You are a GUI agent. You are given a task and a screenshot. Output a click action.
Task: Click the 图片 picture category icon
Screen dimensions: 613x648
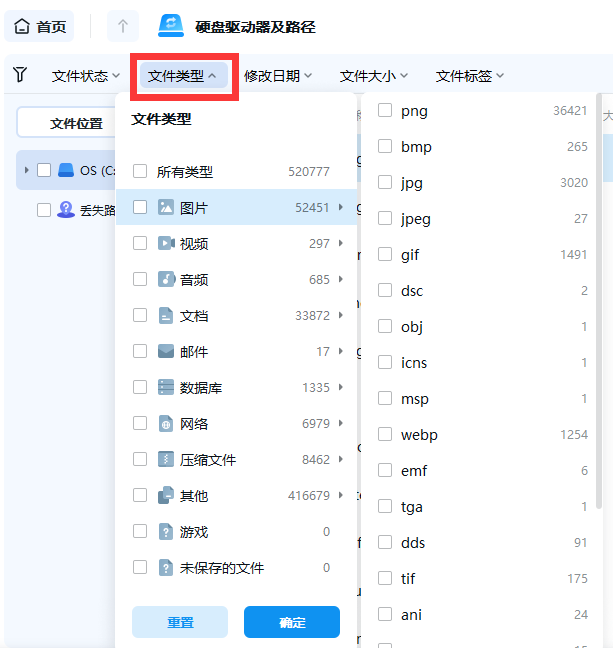tap(166, 207)
